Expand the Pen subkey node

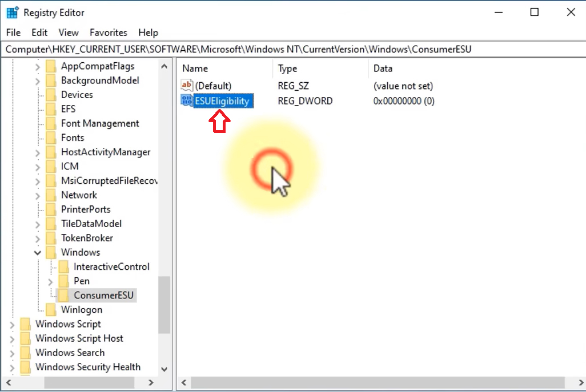pos(50,281)
